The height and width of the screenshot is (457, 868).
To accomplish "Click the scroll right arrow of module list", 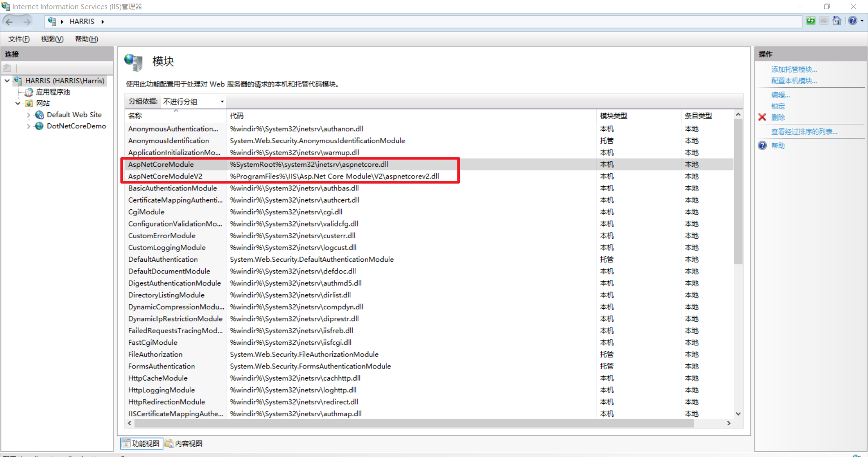I will [x=729, y=423].
